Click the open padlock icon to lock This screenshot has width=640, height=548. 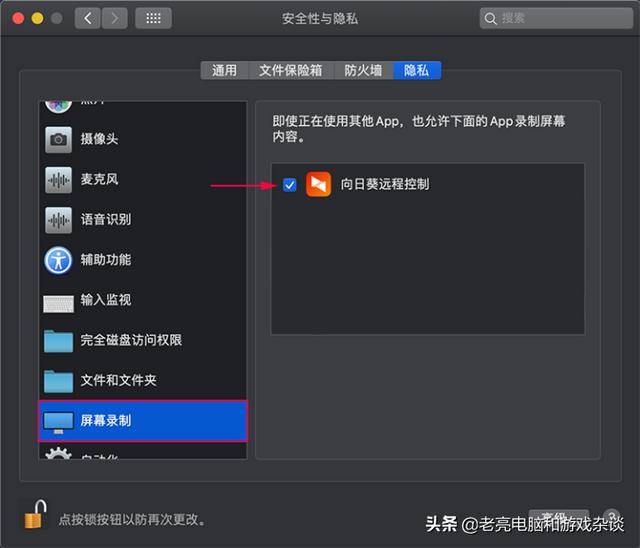36,515
